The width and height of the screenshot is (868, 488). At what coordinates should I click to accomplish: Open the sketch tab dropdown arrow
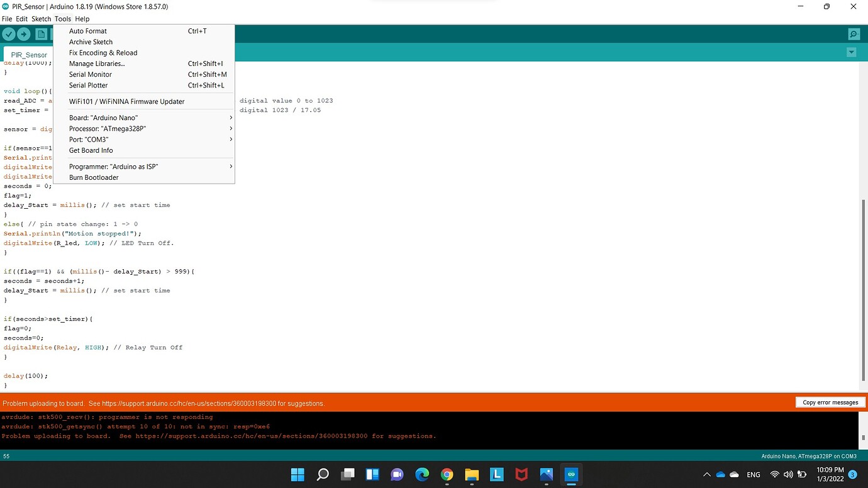(851, 52)
